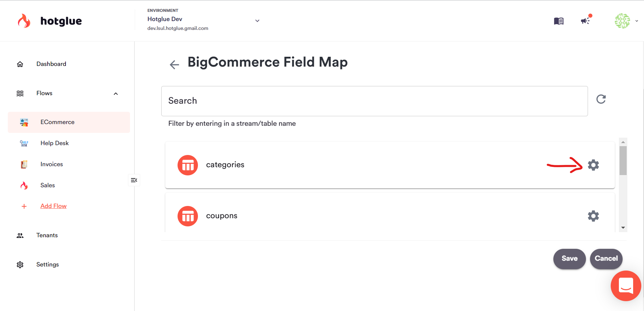Select the ECommerce flow
Screen dimensions: 644x311
click(x=69, y=122)
